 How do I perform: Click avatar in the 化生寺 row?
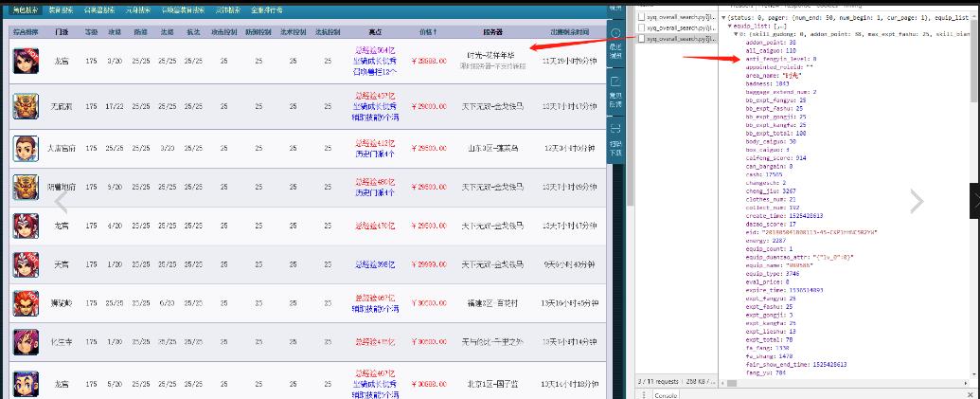coord(26,342)
